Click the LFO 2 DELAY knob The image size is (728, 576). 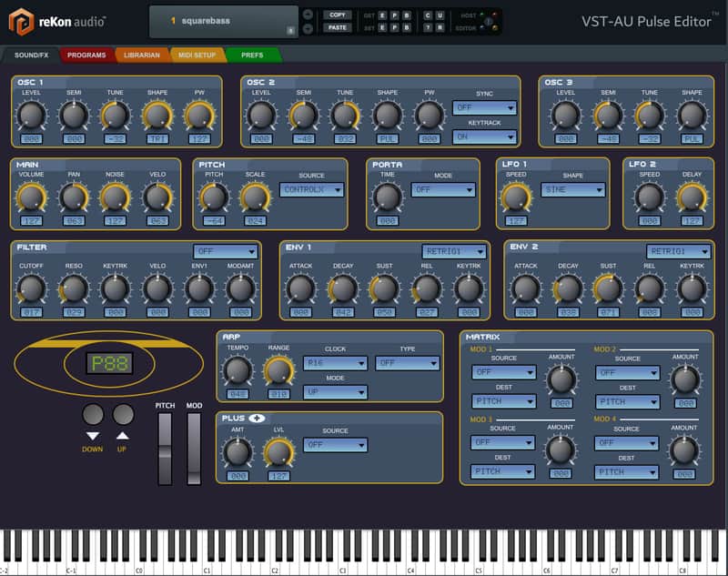[x=692, y=197]
